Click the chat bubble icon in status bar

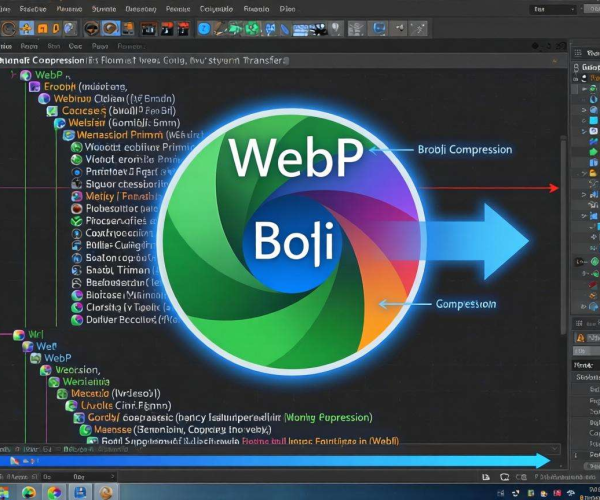pos(504,477)
